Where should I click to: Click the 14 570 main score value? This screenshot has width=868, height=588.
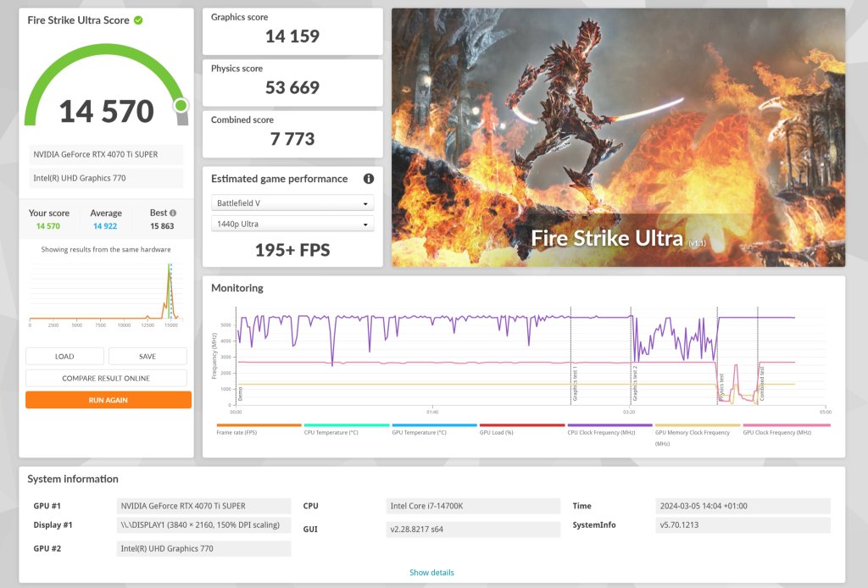tap(107, 111)
